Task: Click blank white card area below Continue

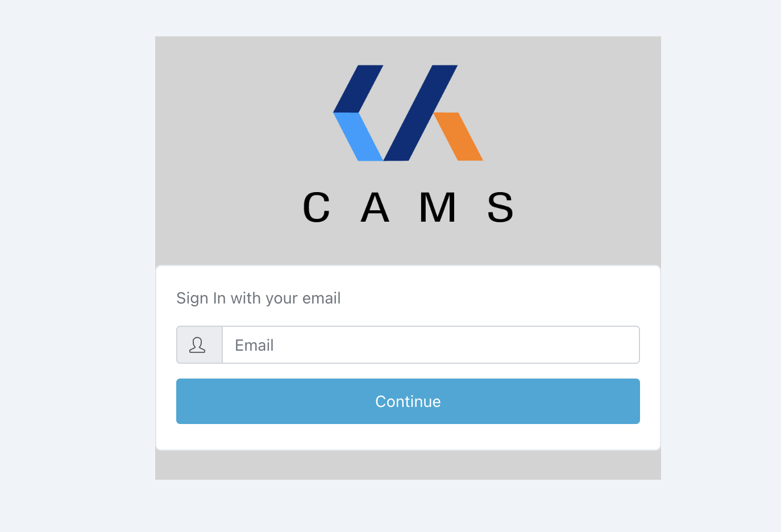Action: (408, 437)
